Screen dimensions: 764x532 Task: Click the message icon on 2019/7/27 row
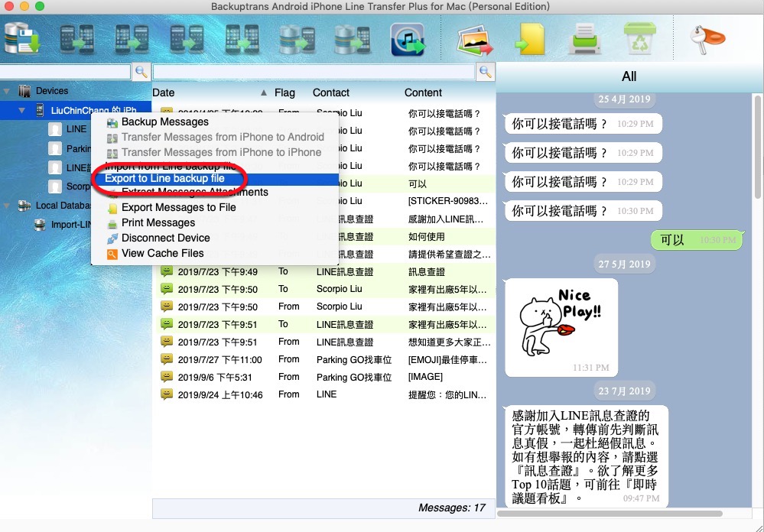(x=167, y=359)
